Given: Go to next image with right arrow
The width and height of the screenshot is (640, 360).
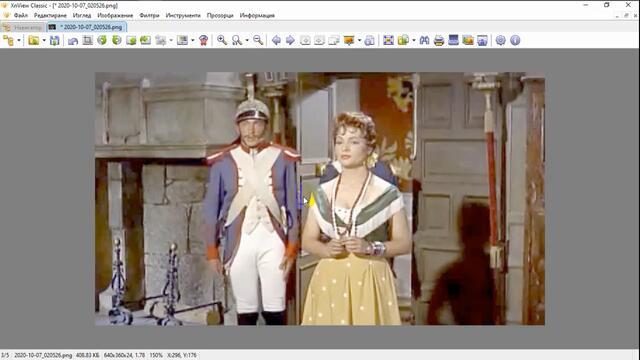Looking at the screenshot, I should point(290,40).
